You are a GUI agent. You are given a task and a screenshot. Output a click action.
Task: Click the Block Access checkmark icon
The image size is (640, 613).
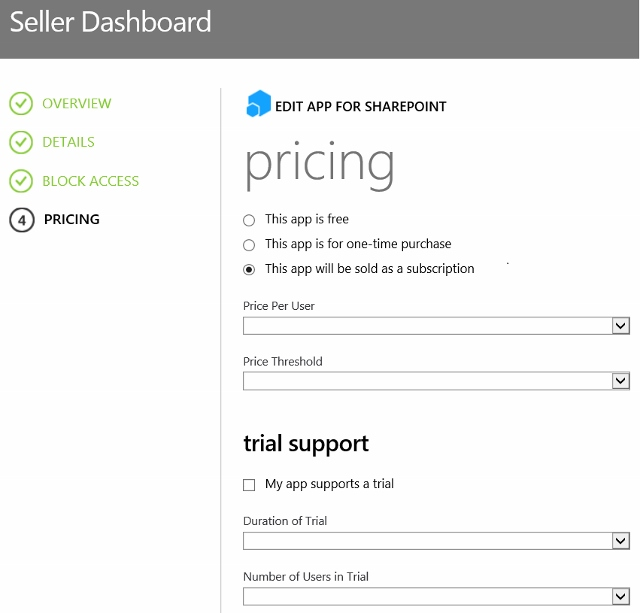pos(21,181)
